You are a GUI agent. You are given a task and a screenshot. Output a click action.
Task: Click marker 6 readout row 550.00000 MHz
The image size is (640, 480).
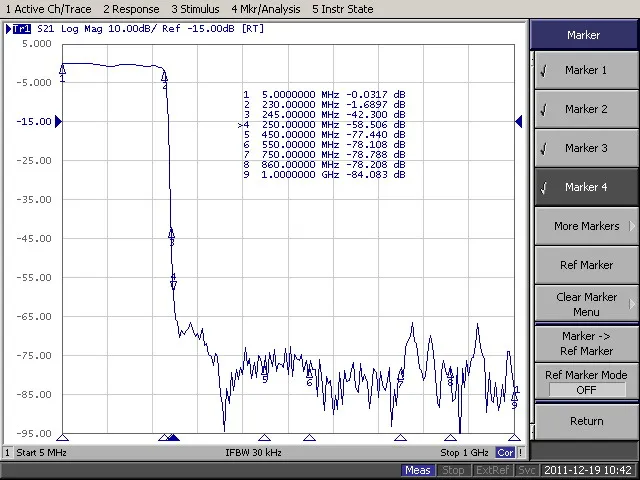tap(324, 144)
